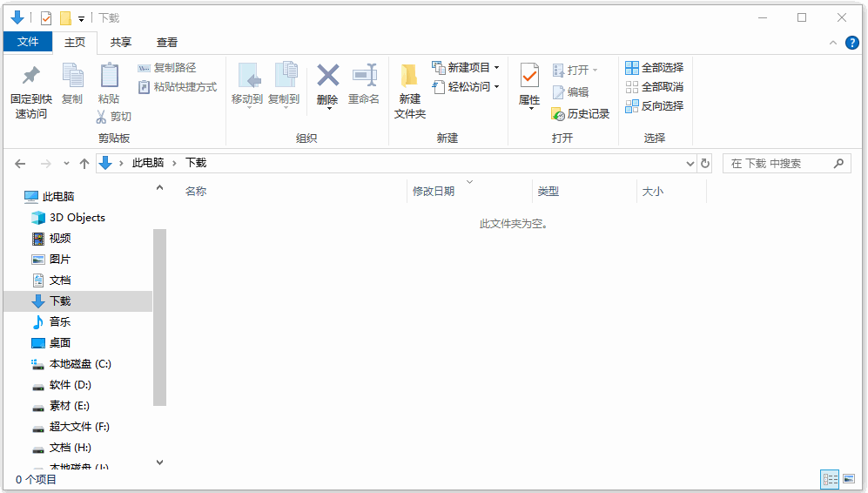
Task: Click the Properties (属性) checkmark icon
Action: click(x=529, y=76)
